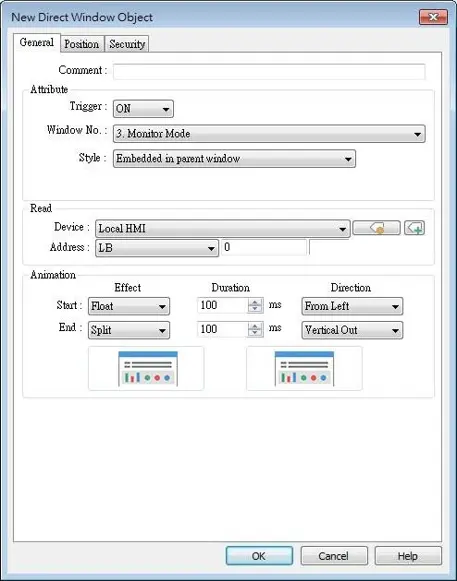The image size is (457, 581).
Task: Open the Security tab
Action: [x=127, y=44]
